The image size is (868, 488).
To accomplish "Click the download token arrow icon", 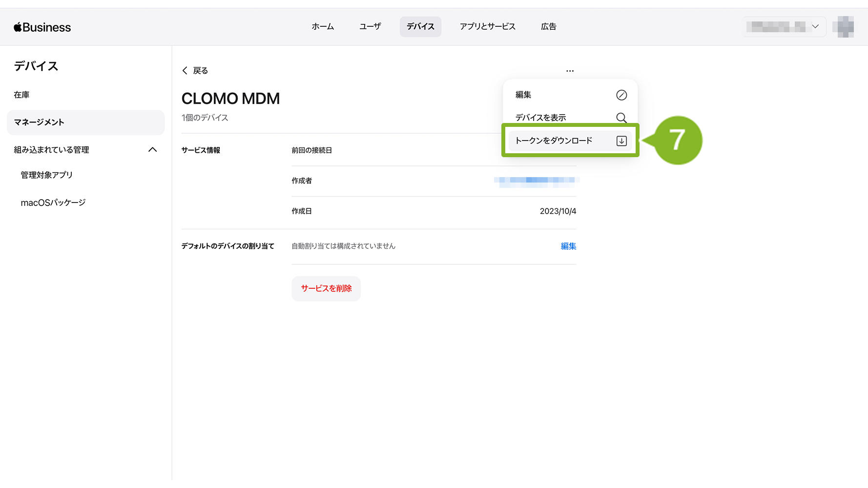I will [621, 141].
